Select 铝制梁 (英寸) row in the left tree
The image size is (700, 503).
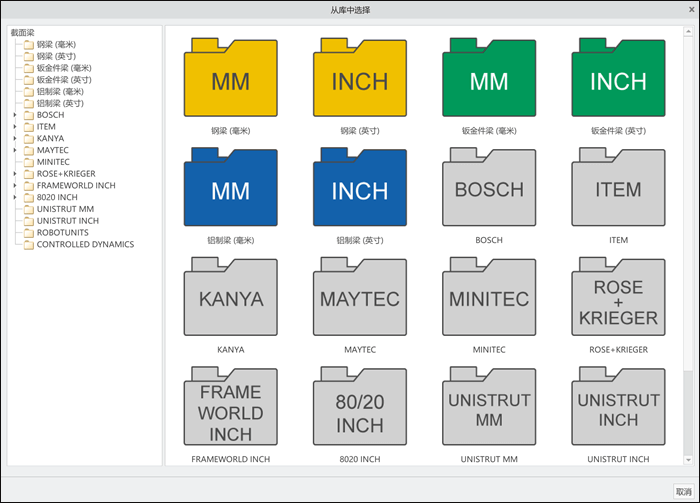[54, 103]
